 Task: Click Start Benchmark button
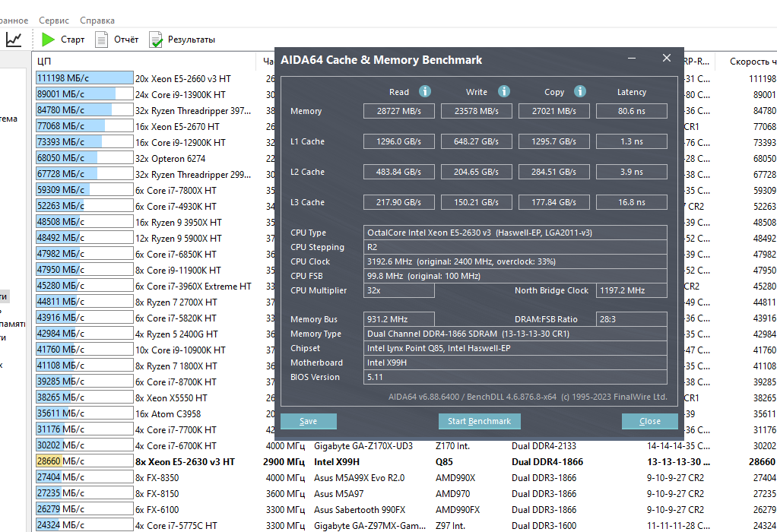[x=479, y=421]
